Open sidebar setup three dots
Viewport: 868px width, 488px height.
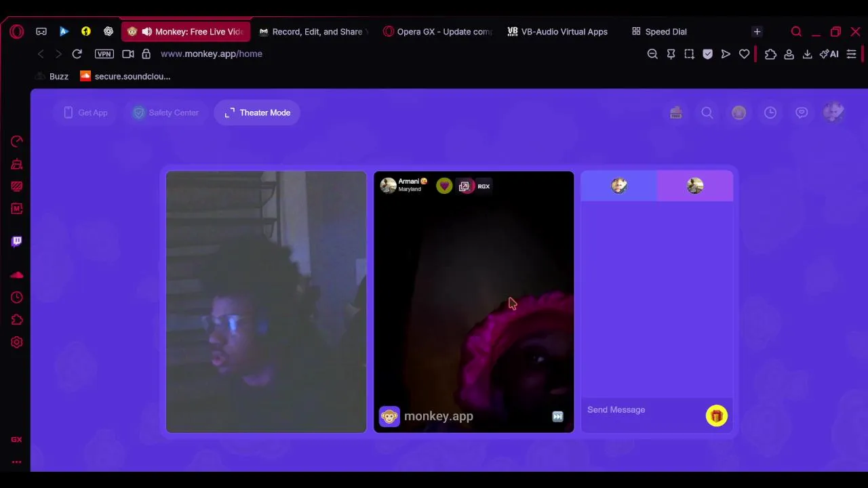pos(16,462)
